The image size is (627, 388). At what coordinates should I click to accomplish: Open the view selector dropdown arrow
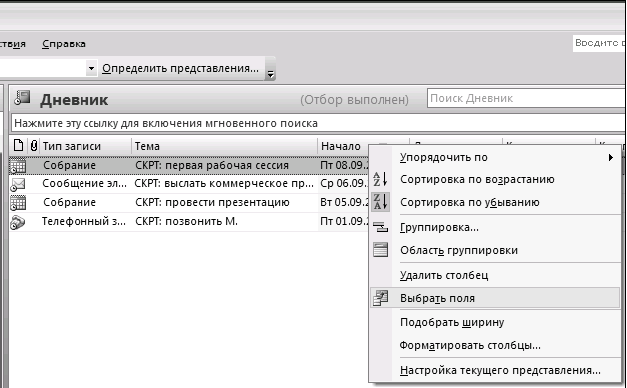pos(91,68)
